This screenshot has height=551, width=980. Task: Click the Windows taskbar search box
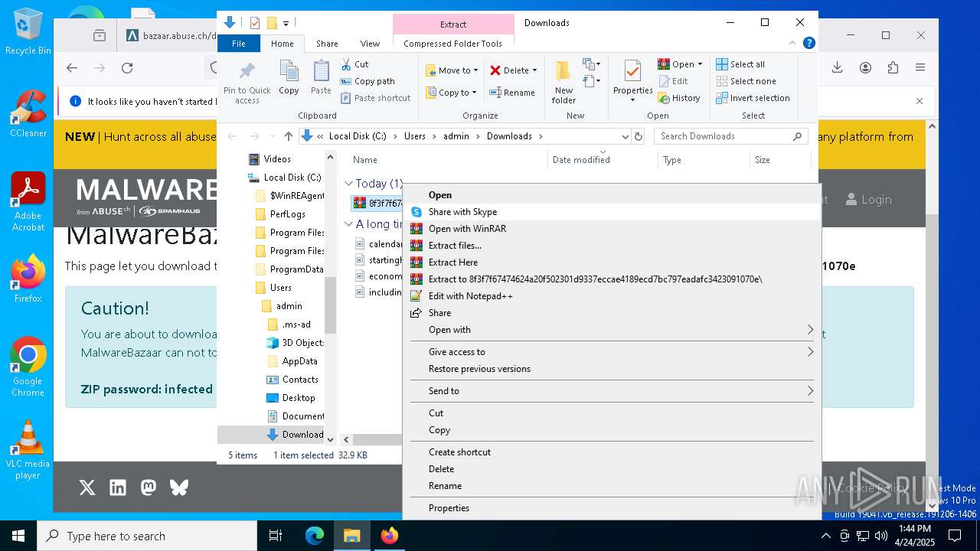pyautogui.click(x=147, y=536)
